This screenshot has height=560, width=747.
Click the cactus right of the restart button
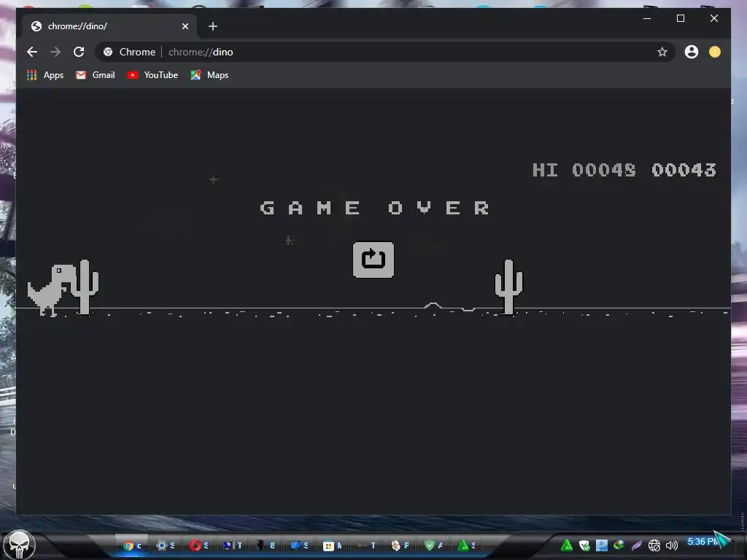coord(508,287)
